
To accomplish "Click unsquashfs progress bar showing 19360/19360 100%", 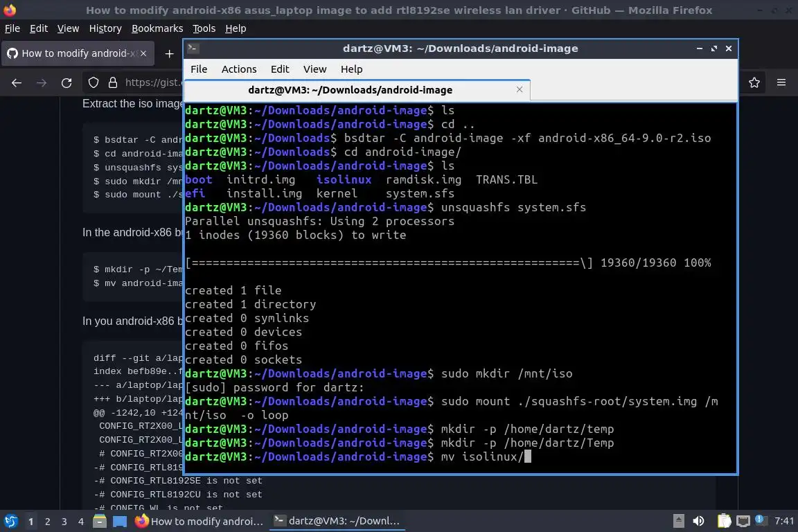I will pos(448,263).
